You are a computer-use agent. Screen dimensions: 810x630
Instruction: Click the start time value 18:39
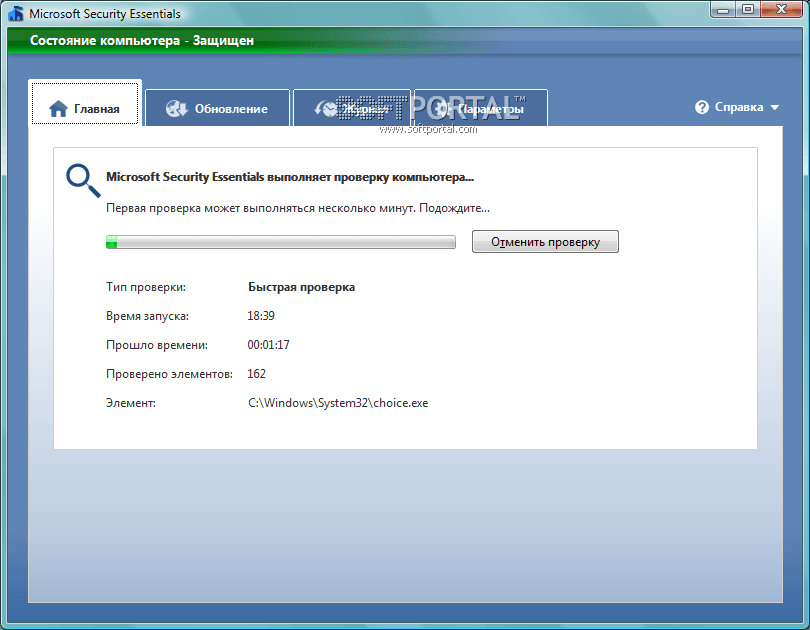click(x=261, y=316)
